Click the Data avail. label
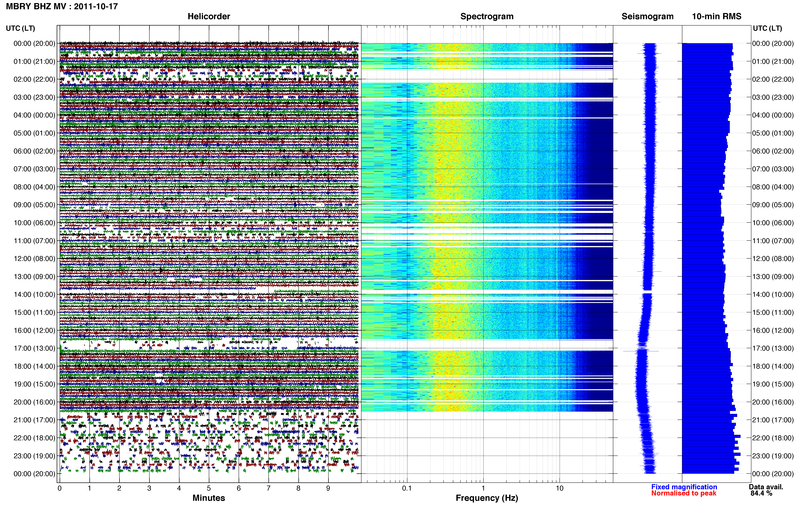 click(x=766, y=487)
